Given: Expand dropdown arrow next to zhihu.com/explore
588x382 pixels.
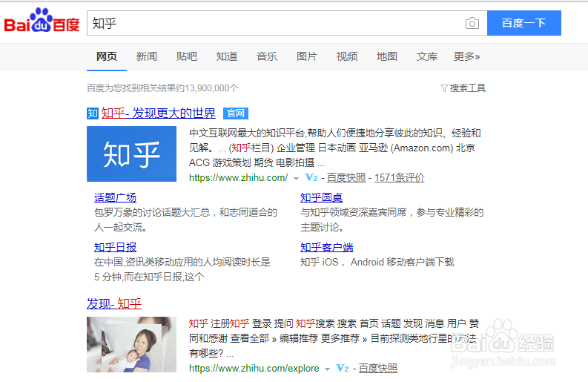Looking at the screenshot, I should [x=327, y=369].
